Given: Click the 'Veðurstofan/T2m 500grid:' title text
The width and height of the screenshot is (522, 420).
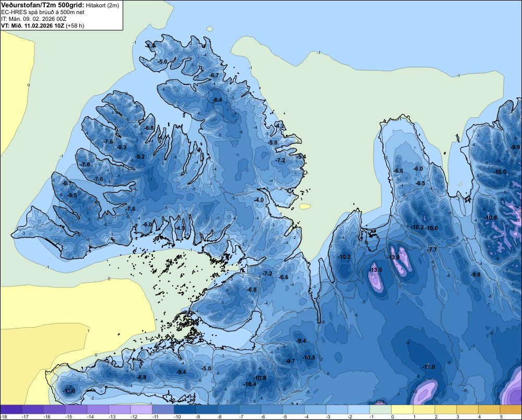Looking at the screenshot, I should pos(43,5).
